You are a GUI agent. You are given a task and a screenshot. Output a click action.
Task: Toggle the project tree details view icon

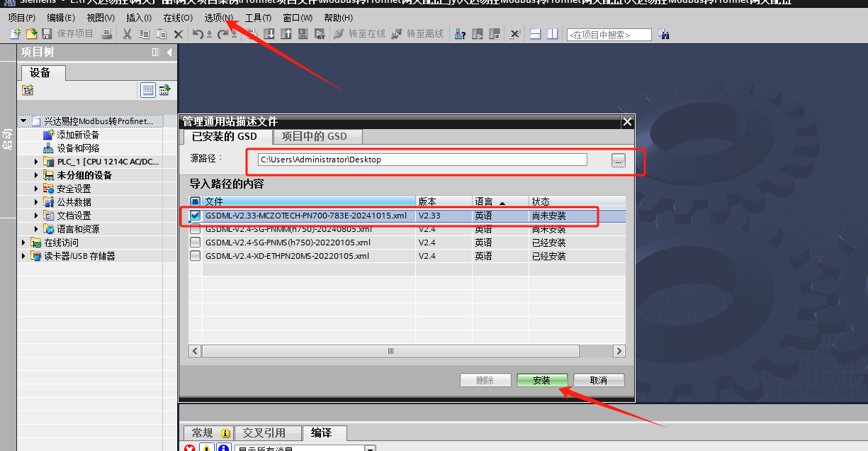pos(148,89)
